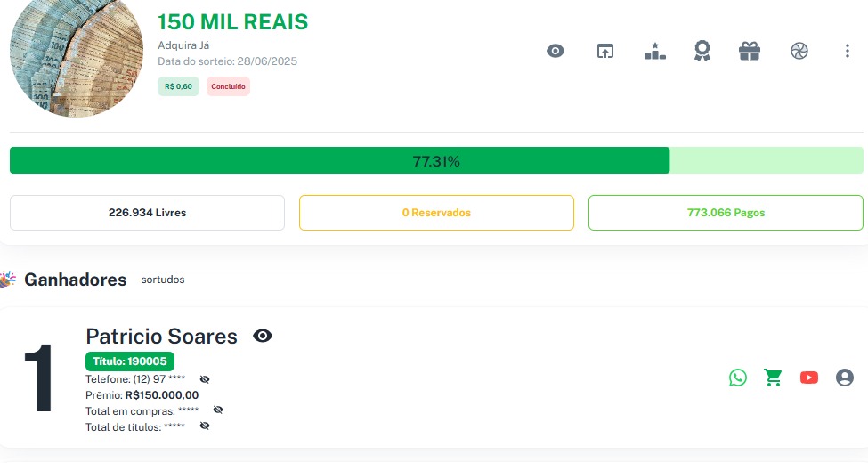Select the 226.934 Livres filter
The image size is (868, 463).
[147, 213]
